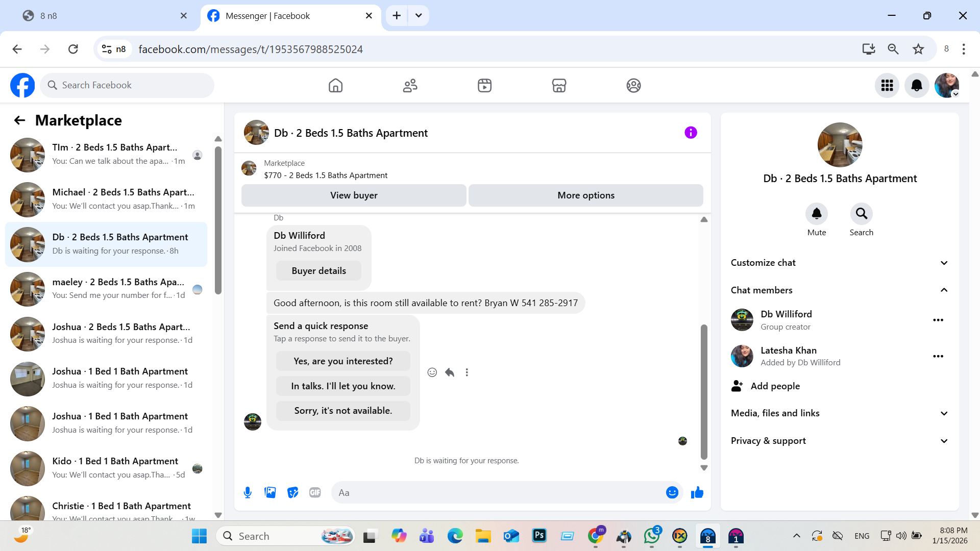
Task: Click the voice clip microphone icon
Action: (248, 492)
